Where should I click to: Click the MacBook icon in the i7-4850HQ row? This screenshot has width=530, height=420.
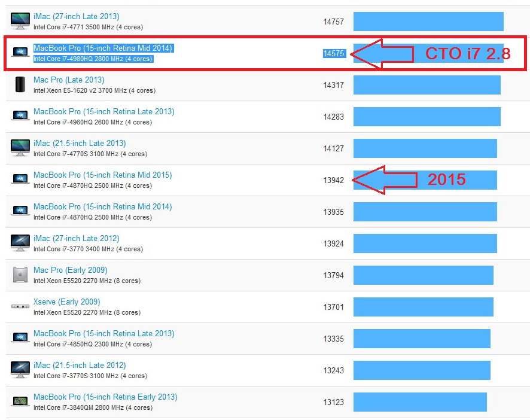point(20,337)
